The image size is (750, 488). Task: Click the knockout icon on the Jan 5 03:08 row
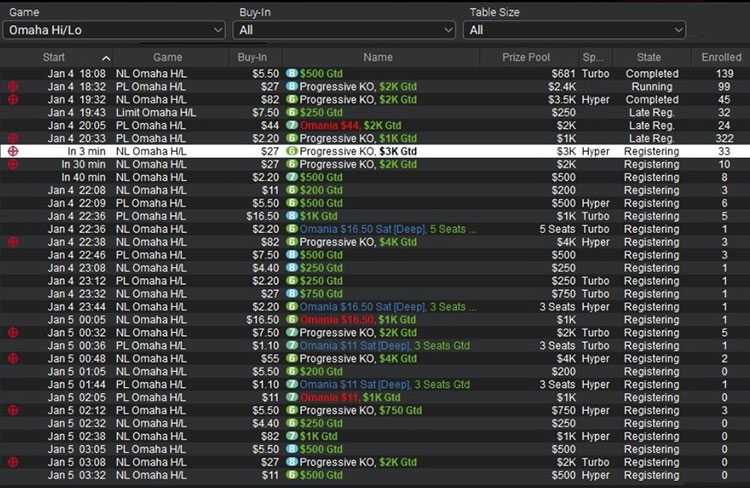[x=13, y=462]
